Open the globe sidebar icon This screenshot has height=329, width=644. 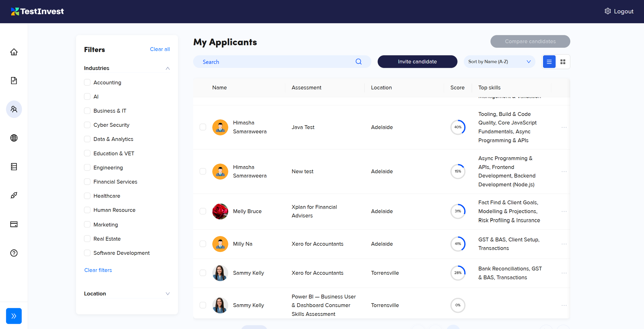coord(14,138)
